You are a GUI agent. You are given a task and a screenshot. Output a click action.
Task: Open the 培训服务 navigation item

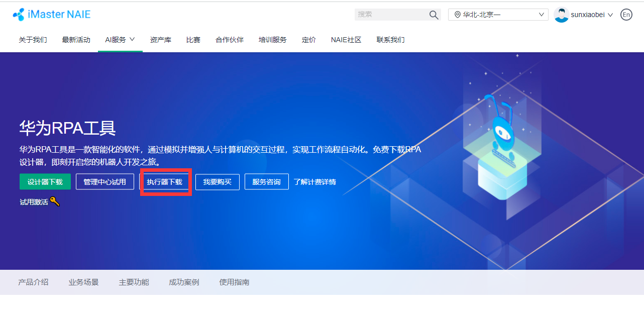coord(272,40)
